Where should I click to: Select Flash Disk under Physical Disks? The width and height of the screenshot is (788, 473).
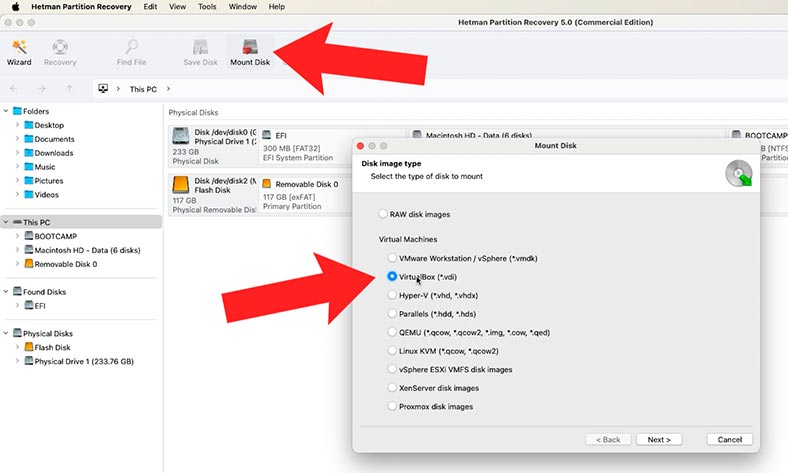(52, 347)
